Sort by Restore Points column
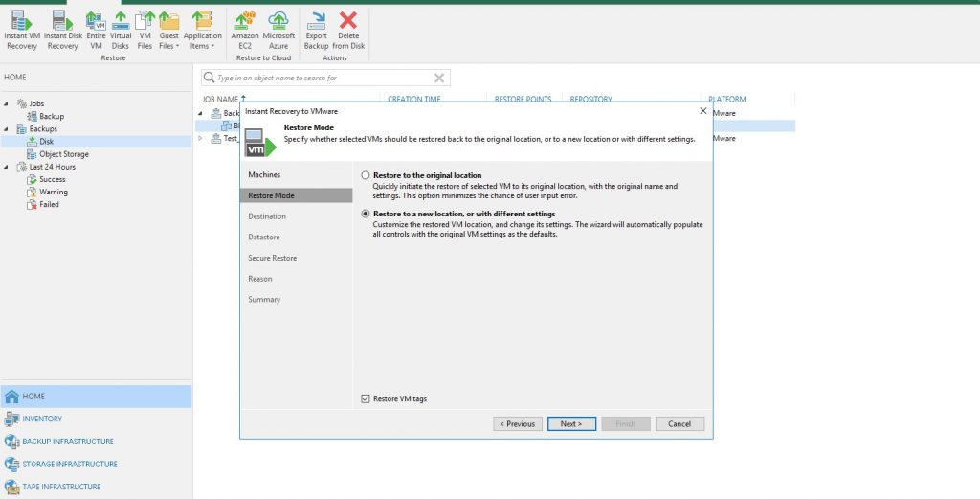 tap(523, 99)
